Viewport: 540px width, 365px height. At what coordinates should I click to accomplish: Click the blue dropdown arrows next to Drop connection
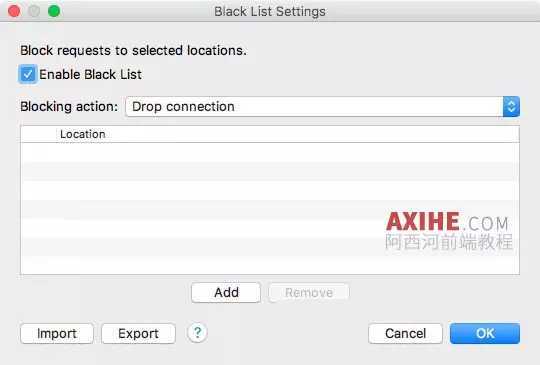coord(511,107)
